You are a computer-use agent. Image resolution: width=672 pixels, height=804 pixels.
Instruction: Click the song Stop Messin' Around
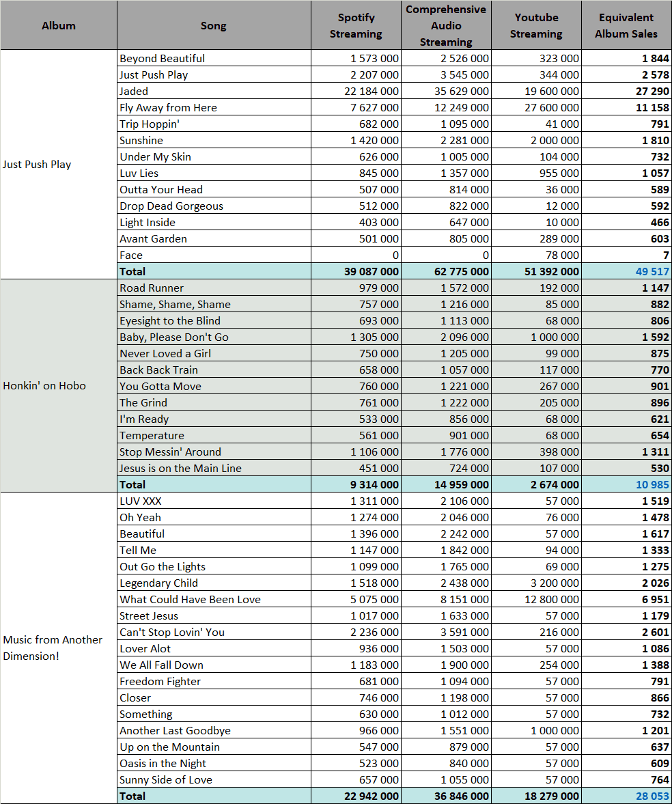tap(214, 452)
